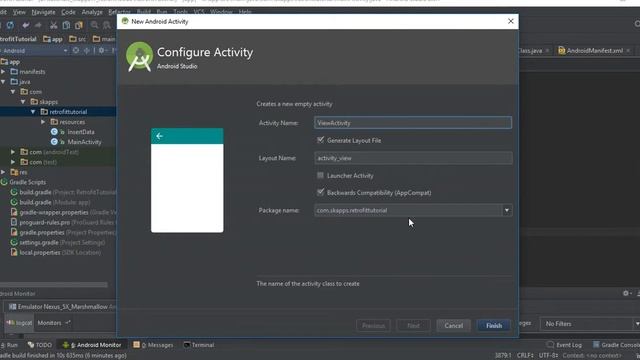
Task: Click the Activity Name input field
Action: coord(413,123)
